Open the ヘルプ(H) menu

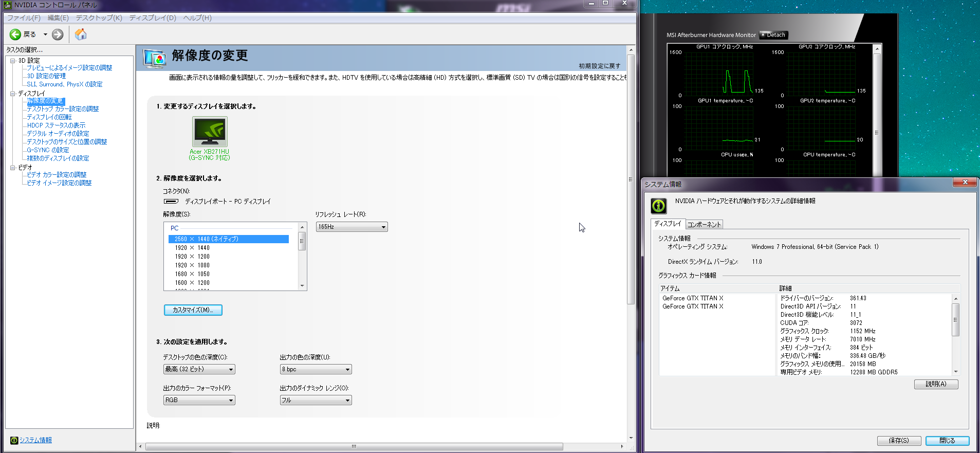coord(198,18)
